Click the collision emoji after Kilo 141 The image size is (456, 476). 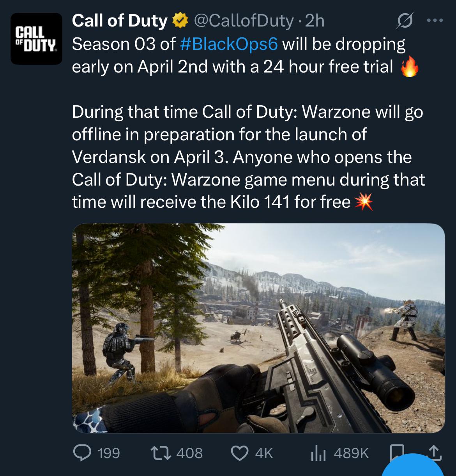pos(363,202)
